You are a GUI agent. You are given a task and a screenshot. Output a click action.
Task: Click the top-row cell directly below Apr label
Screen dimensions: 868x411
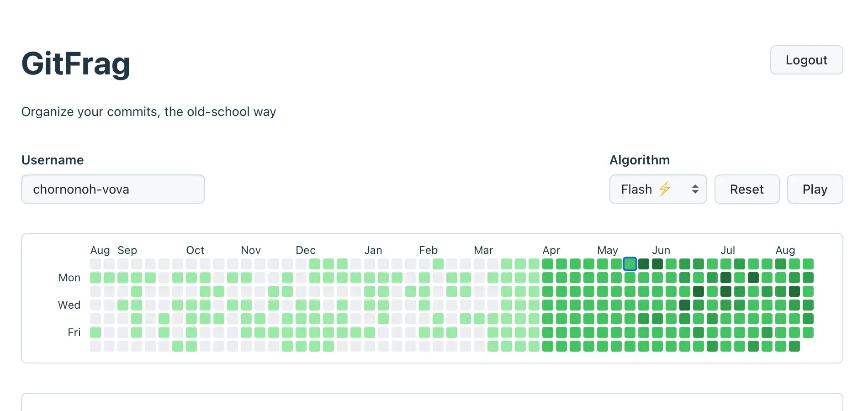click(x=548, y=264)
